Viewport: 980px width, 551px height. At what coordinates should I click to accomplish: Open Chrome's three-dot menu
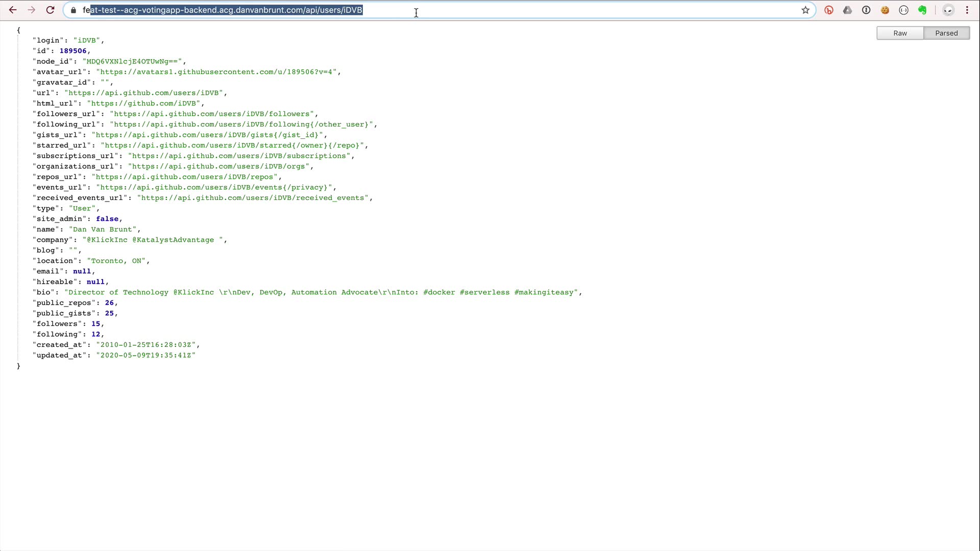967,10
